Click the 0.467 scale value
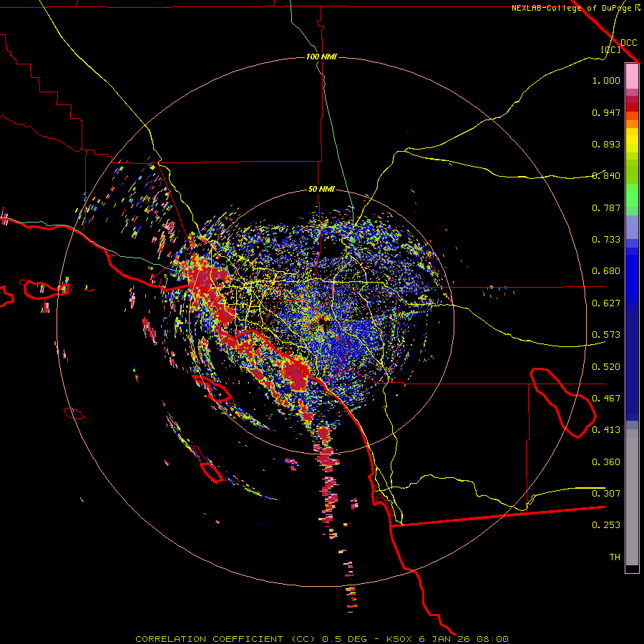This screenshot has width=644, height=644. 606,399
